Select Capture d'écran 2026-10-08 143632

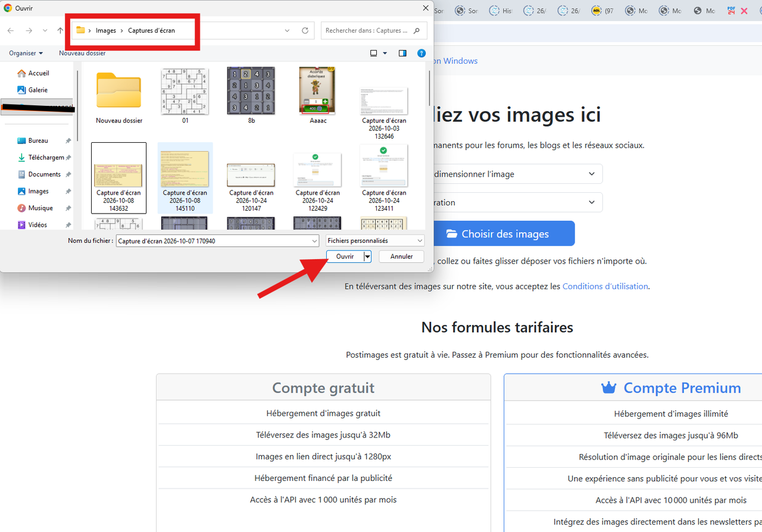(119, 177)
